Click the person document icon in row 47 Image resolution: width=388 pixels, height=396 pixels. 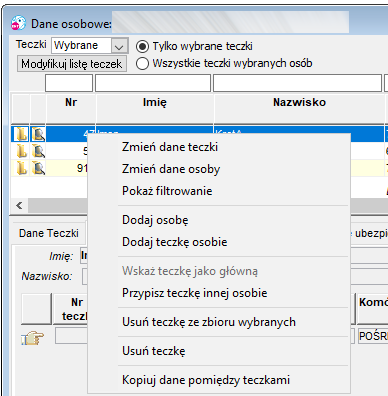pos(38,134)
